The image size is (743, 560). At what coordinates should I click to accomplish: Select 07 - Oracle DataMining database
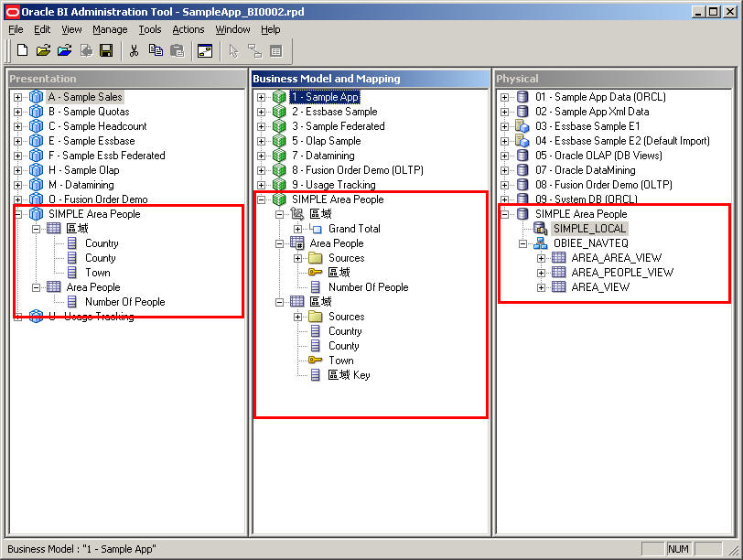point(586,169)
